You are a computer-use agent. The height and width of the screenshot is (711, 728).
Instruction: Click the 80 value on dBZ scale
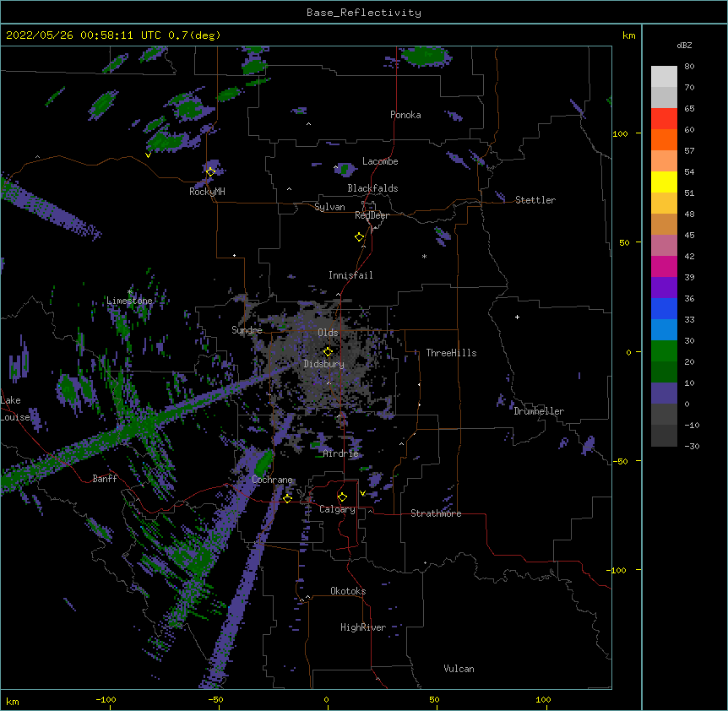click(689, 67)
